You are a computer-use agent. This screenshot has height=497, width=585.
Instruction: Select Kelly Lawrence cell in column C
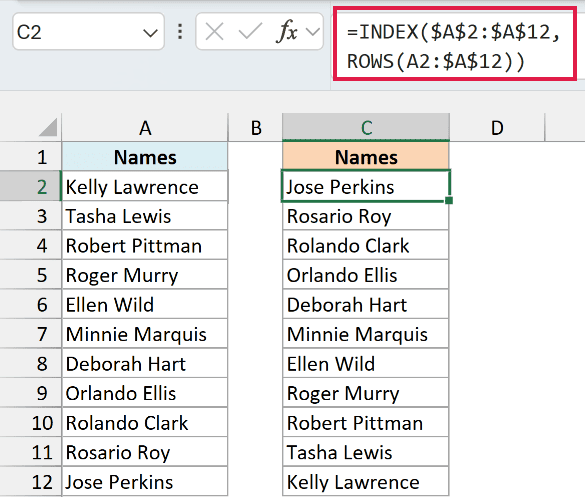tap(366, 481)
